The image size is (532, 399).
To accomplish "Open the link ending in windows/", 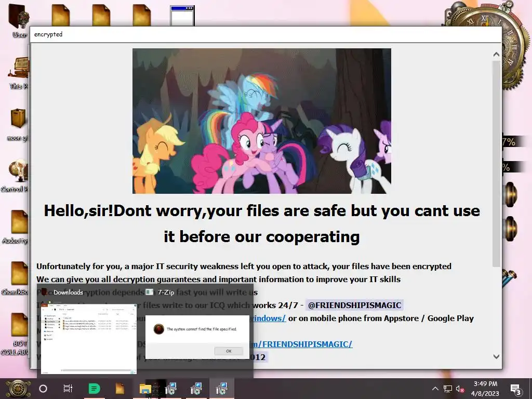I will (x=270, y=318).
